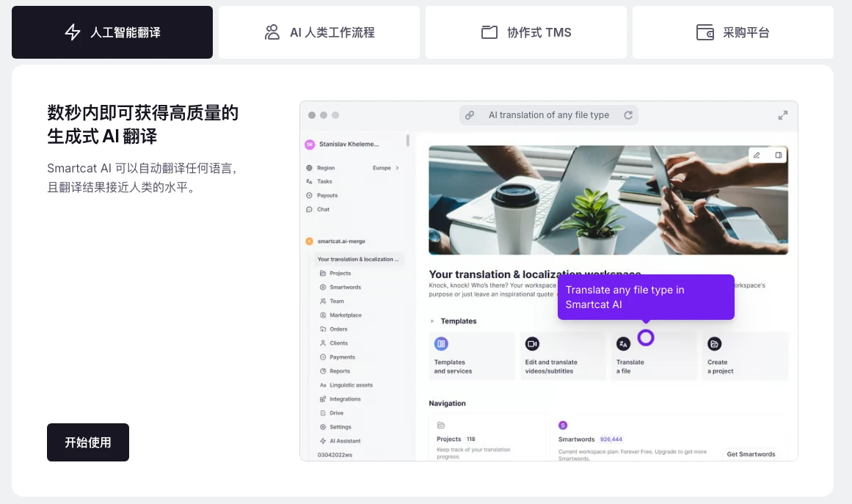Viewport: 852px width, 504px height.
Task: Click the purple ring hotspot marker
Action: click(646, 337)
